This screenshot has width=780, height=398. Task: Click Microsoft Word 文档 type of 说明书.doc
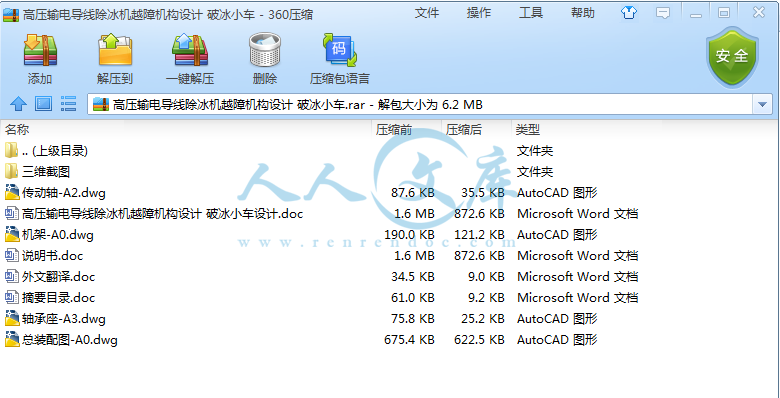tap(578, 256)
